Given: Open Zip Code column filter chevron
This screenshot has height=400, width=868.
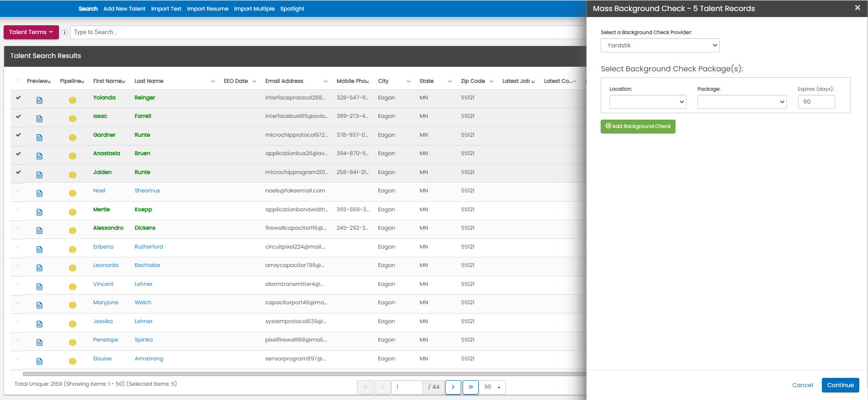Looking at the screenshot, I should 492,81.
